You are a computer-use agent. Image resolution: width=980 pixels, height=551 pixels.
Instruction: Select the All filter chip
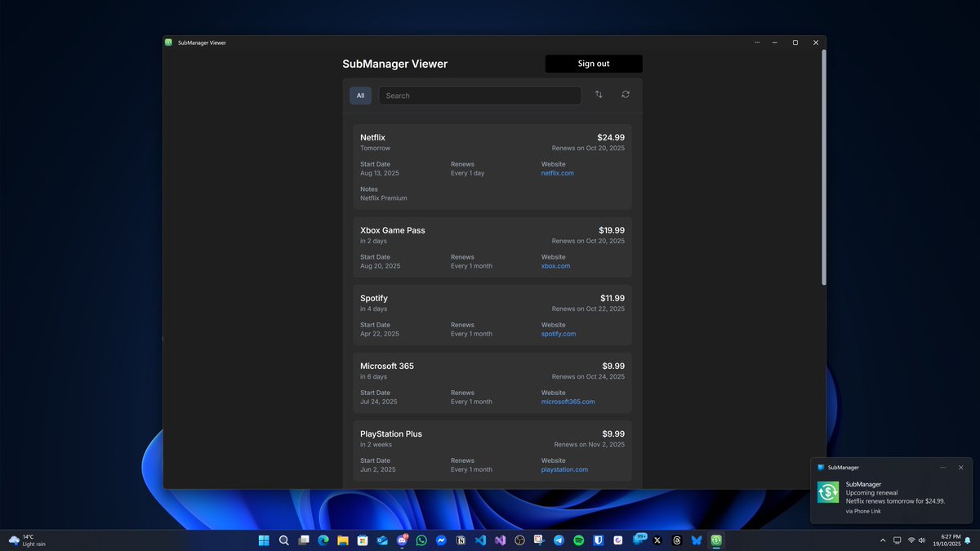click(360, 96)
